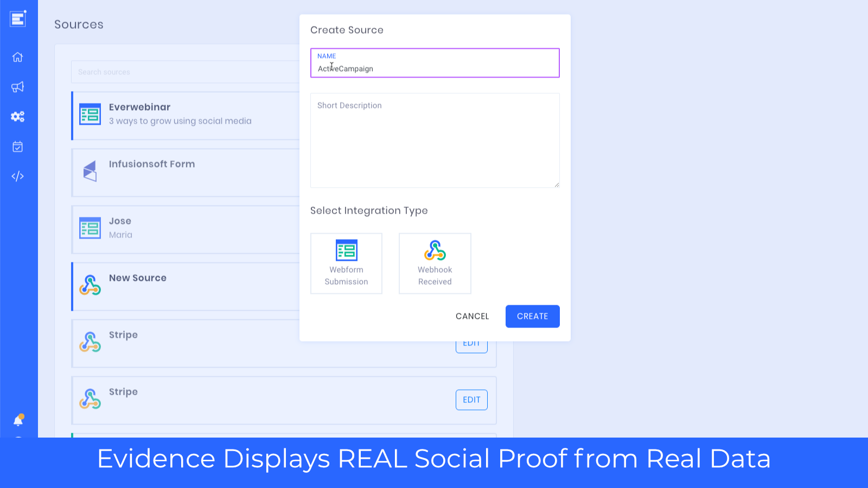
Task: Open Campaigns megaphone icon
Action: click(18, 87)
